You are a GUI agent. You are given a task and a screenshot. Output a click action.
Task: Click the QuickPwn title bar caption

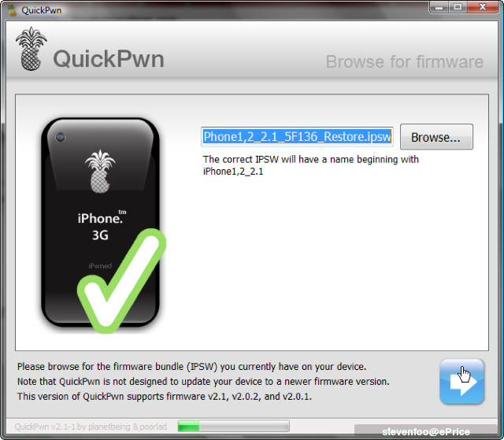42,10
